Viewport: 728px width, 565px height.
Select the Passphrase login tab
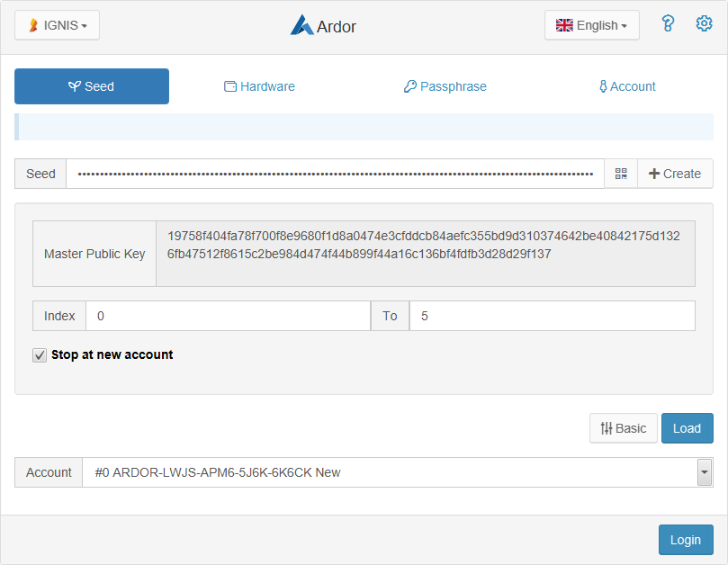[x=445, y=86]
